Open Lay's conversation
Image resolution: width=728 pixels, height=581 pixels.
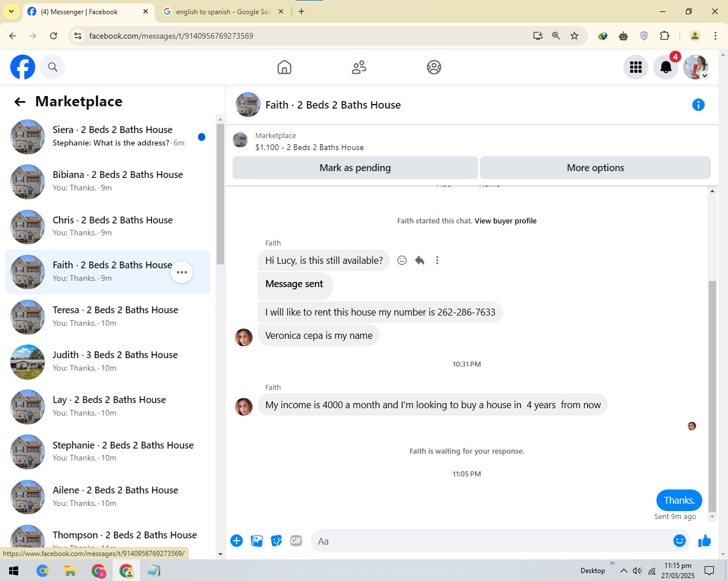coord(108,406)
